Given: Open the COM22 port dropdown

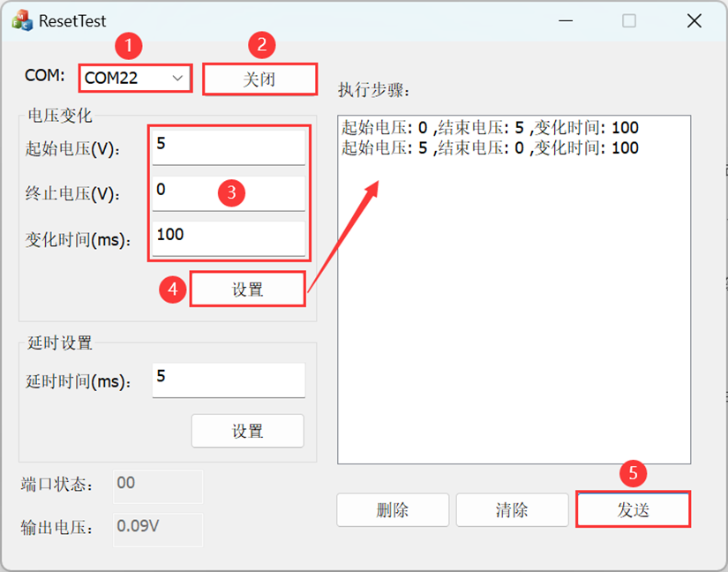Looking at the screenshot, I should (x=135, y=78).
